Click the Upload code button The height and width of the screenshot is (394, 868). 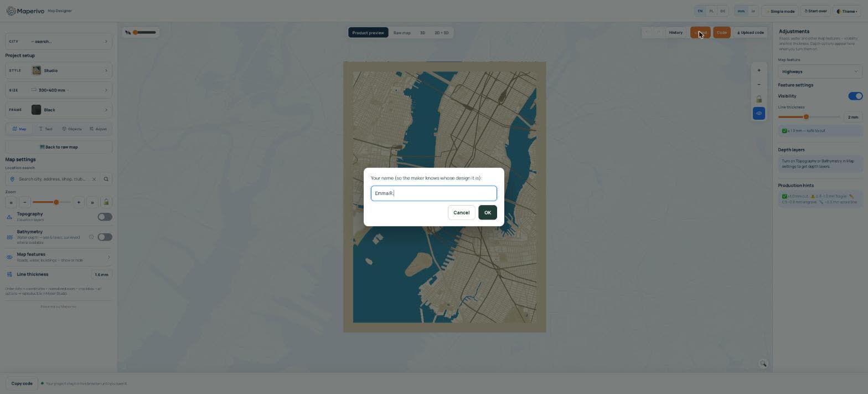pos(750,33)
